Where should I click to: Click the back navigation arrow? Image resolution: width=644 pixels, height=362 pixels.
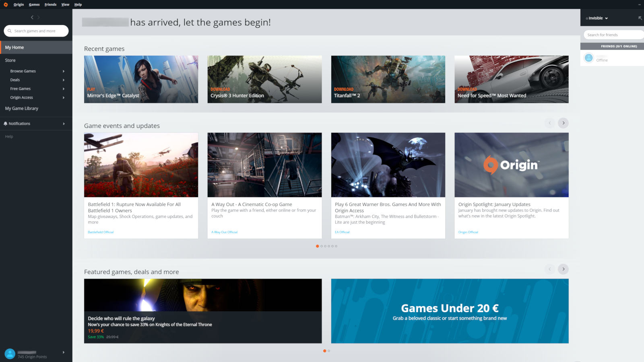pos(32,17)
